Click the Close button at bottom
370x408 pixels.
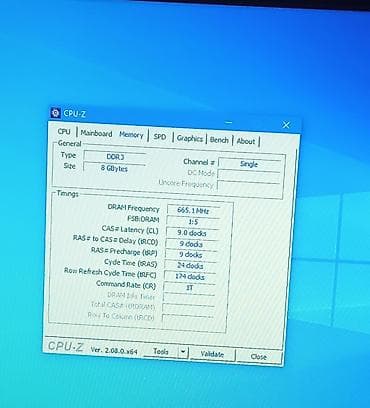point(259,357)
